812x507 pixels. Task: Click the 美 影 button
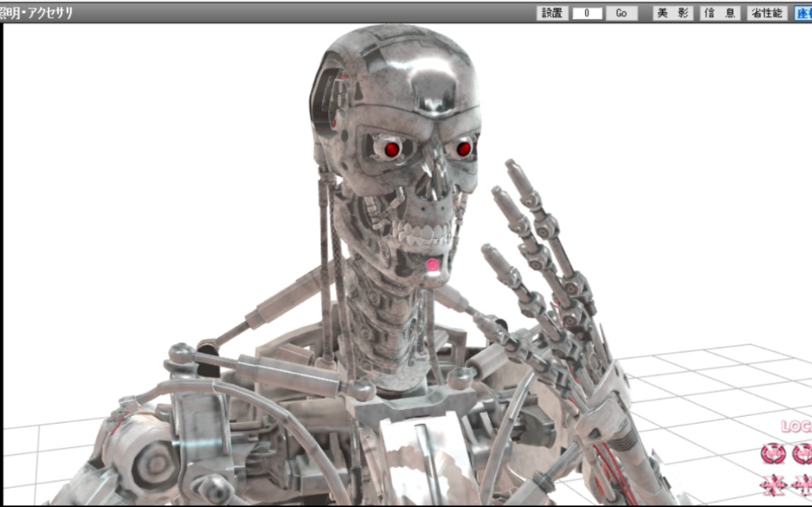pos(673,14)
